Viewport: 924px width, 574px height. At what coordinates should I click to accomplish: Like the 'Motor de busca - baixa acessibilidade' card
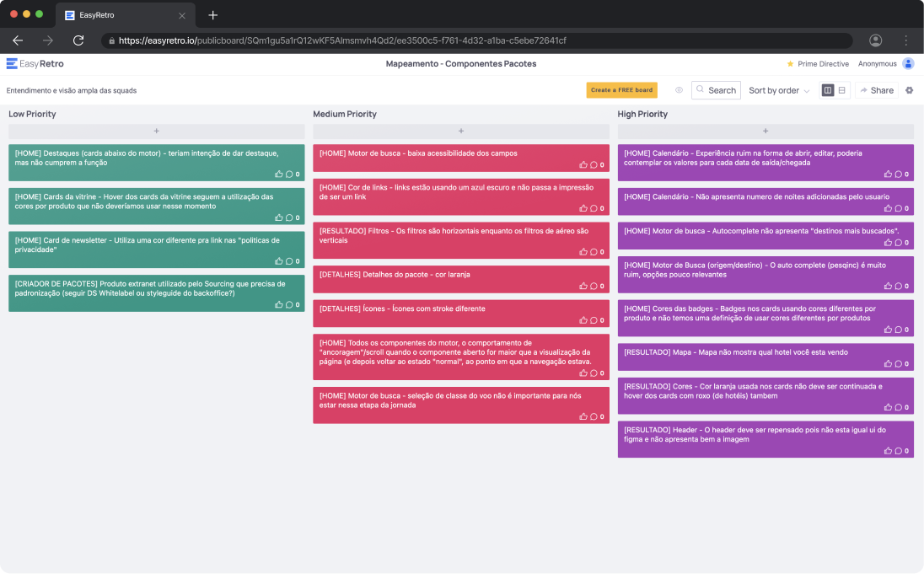(x=583, y=164)
